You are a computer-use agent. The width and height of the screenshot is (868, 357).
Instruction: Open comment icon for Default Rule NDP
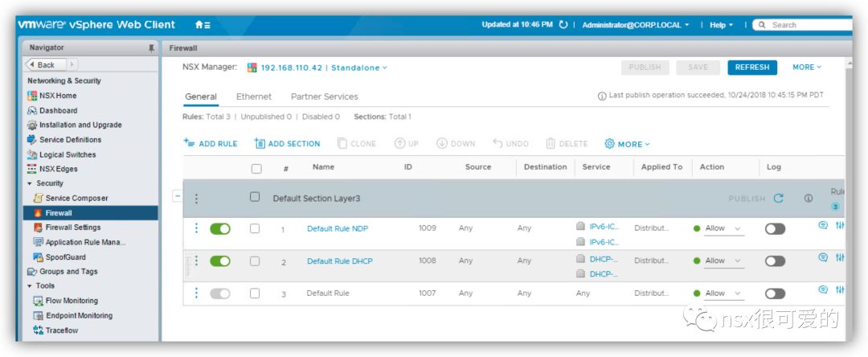(x=823, y=226)
